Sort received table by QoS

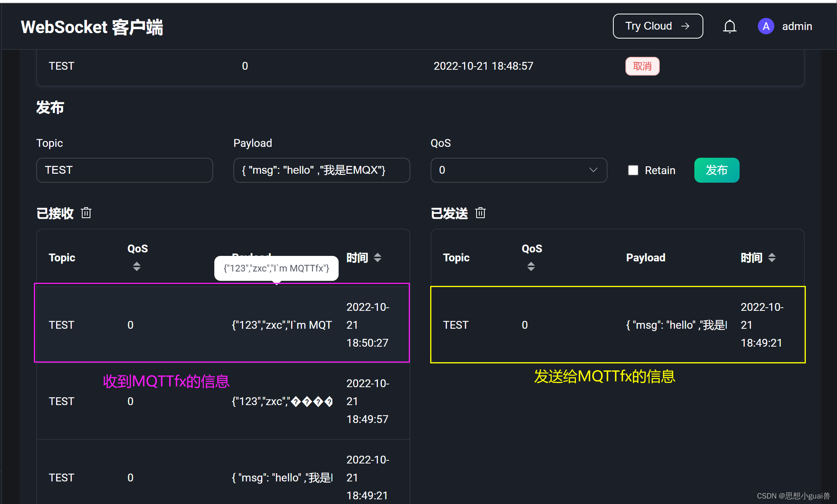[136, 266]
